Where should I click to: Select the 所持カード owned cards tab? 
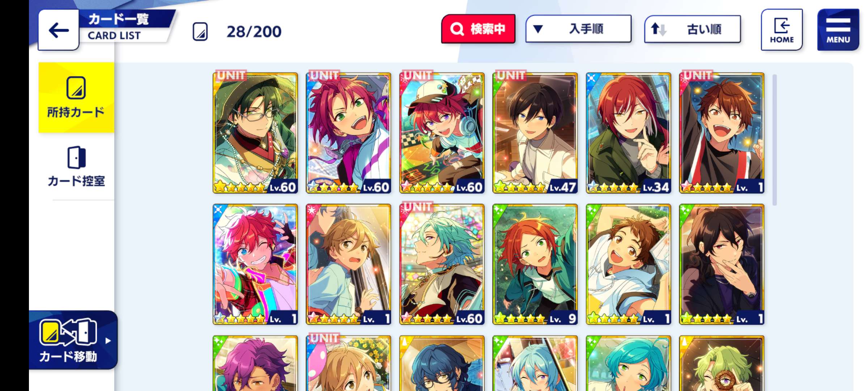tap(76, 98)
